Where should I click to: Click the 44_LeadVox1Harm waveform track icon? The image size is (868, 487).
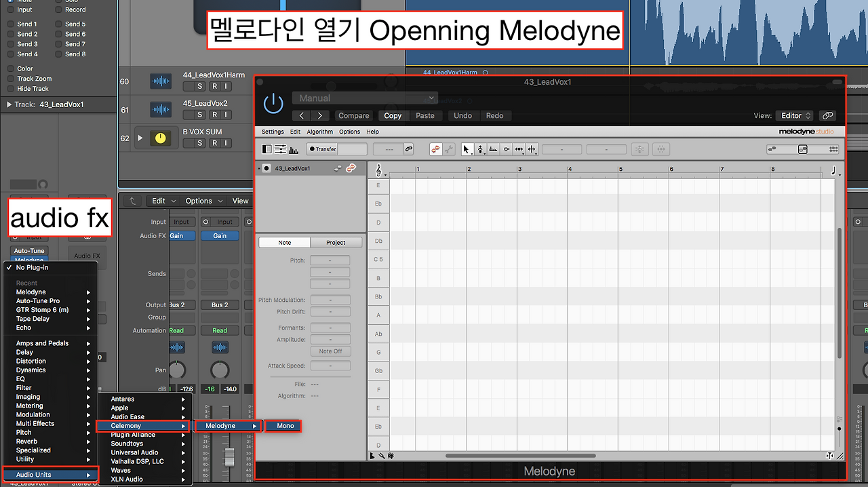pos(161,81)
